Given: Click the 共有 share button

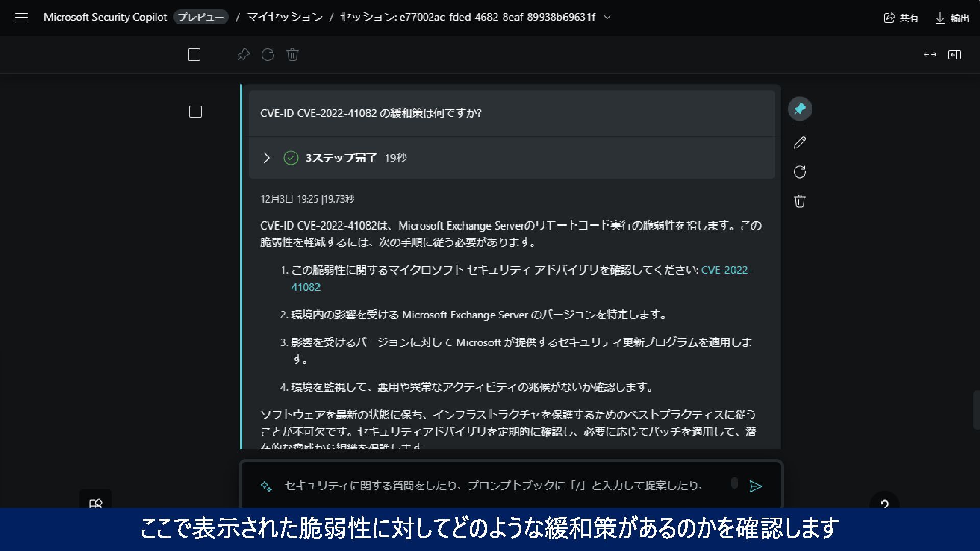Looking at the screenshot, I should (901, 18).
